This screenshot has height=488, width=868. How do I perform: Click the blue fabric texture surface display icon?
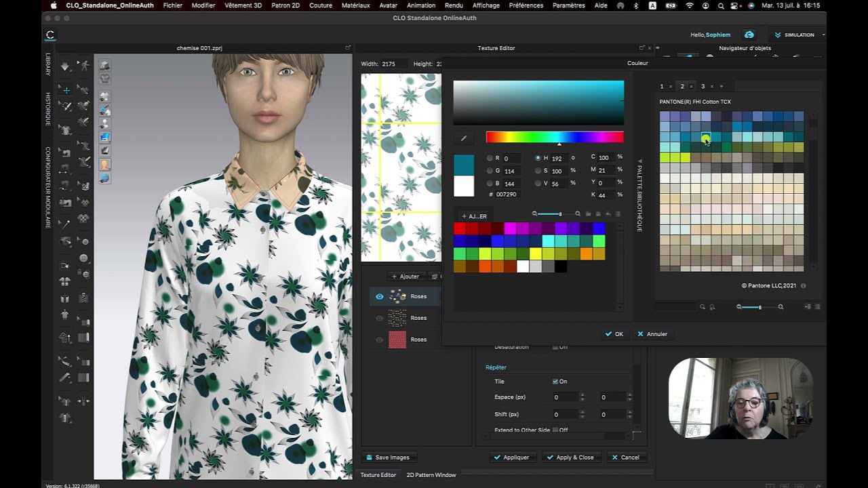105,136
